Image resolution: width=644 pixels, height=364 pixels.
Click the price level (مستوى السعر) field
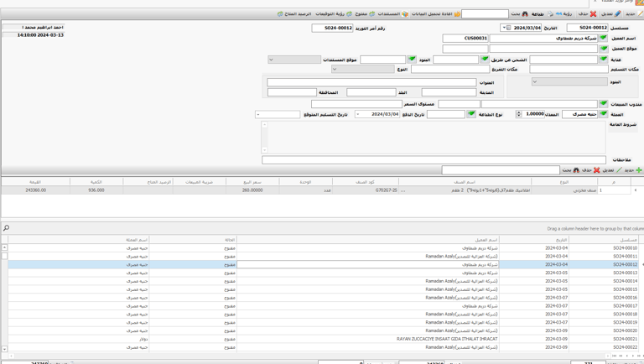click(x=356, y=104)
